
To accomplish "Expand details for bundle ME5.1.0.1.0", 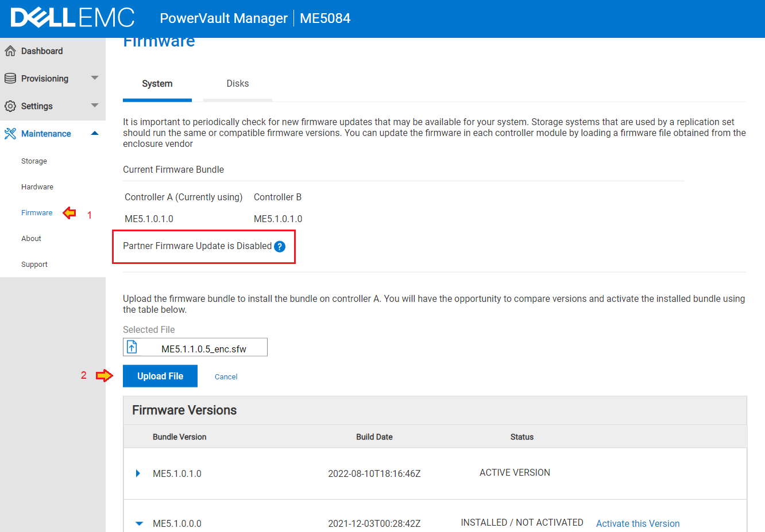I will pyautogui.click(x=137, y=473).
